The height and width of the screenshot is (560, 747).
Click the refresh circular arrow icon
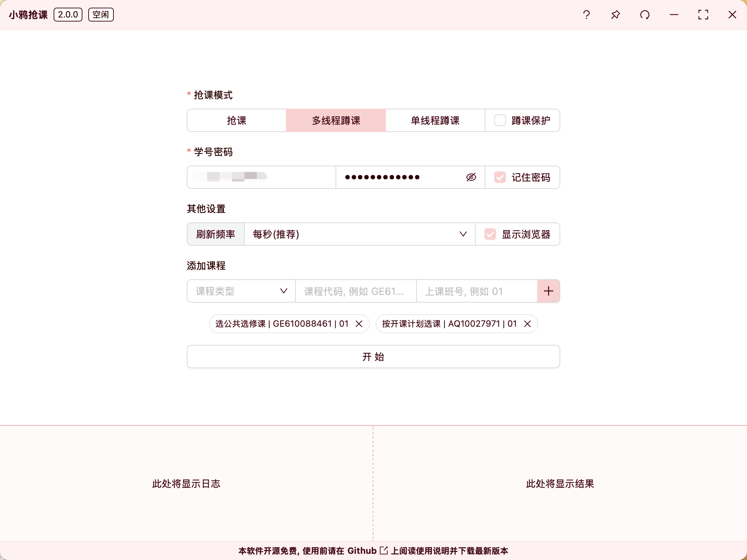coord(645,15)
